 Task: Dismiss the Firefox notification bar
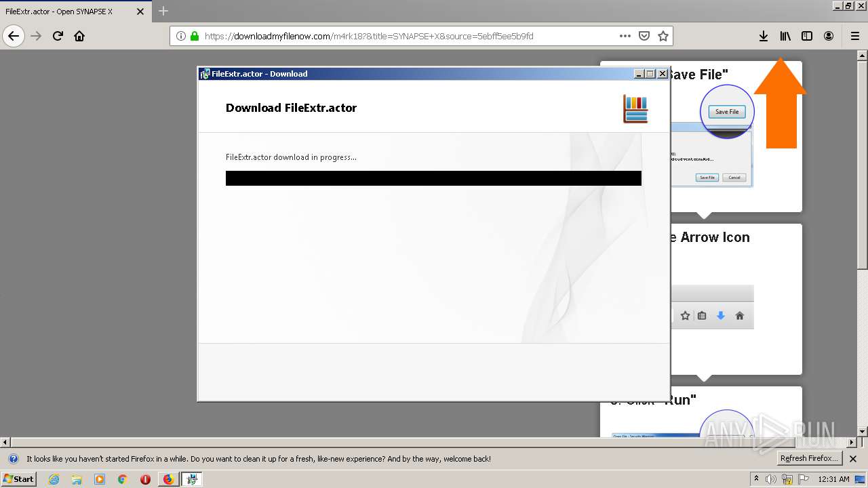pyautogui.click(x=853, y=459)
